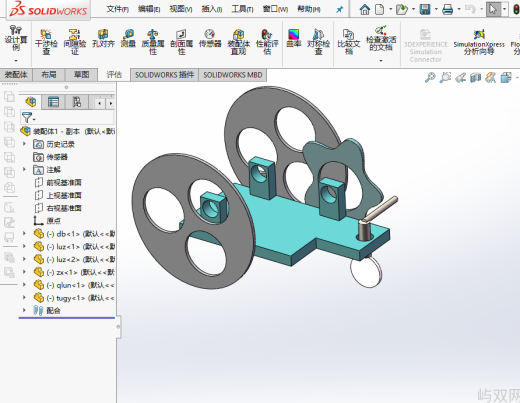The width and height of the screenshot is (520, 403).
Task: Open FeatureManager design tree tab
Action: point(31,102)
